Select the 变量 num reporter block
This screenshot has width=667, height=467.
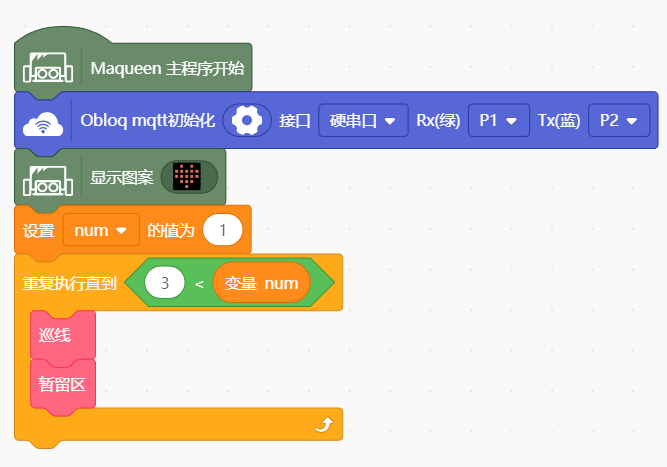[x=261, y=283]
